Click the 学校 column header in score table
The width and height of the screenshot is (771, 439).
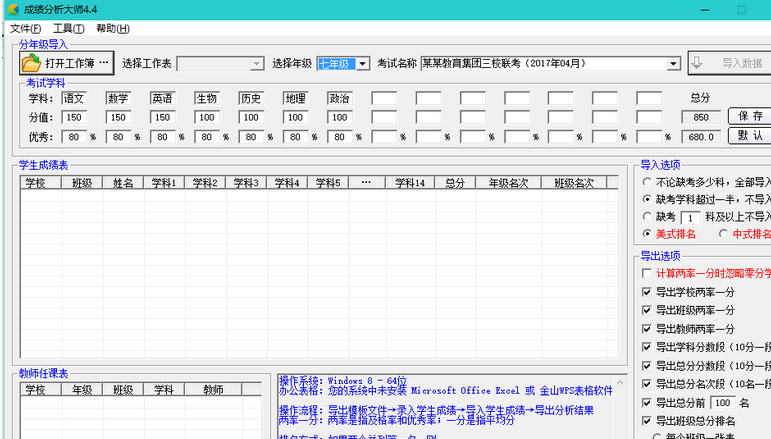tap(41, 183)
